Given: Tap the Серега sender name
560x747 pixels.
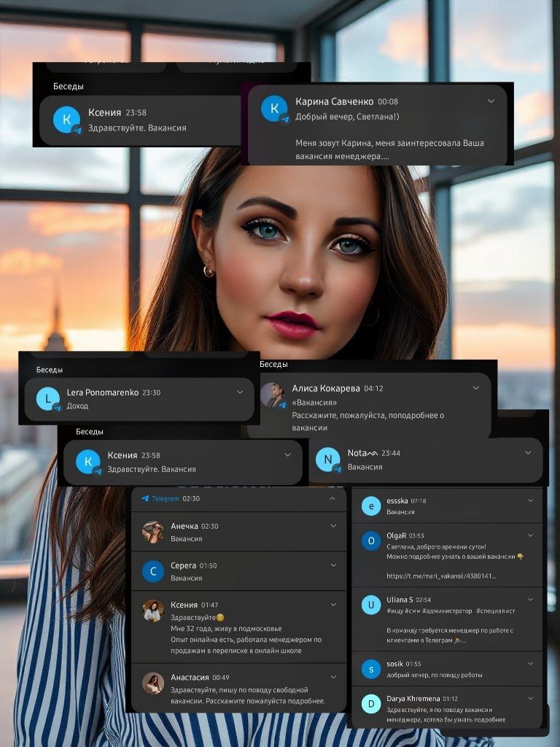Looking at the screenshot, I should [x=183, y=565].
